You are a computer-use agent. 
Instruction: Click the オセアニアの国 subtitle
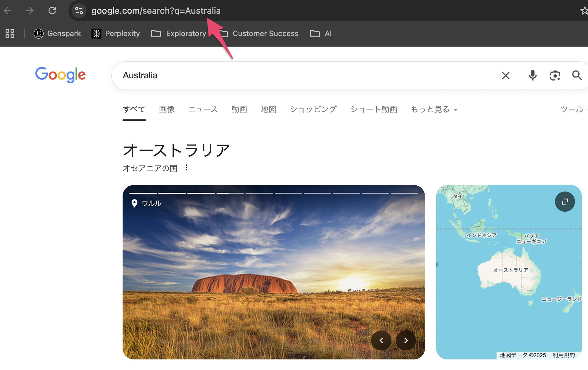pyautogui.click(x=150, y=168)
